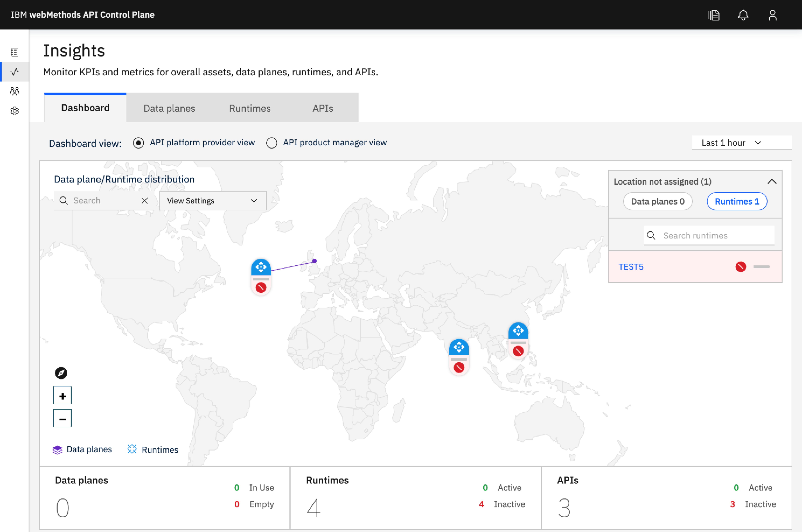Open the Last 1 hour time range dropdown
The width and height of the screenshot is (802, 532).
pyautogui.click(x=742, y=143)
